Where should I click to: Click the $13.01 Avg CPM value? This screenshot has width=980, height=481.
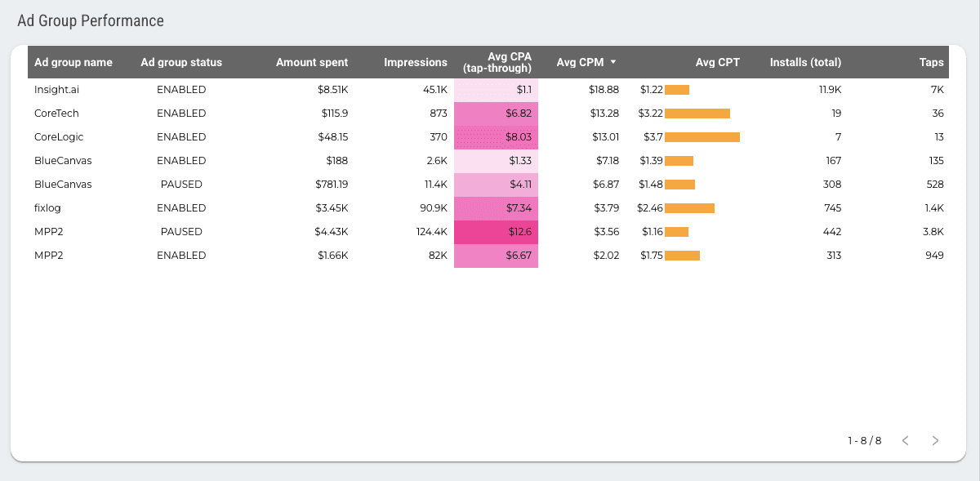[606, 136]
